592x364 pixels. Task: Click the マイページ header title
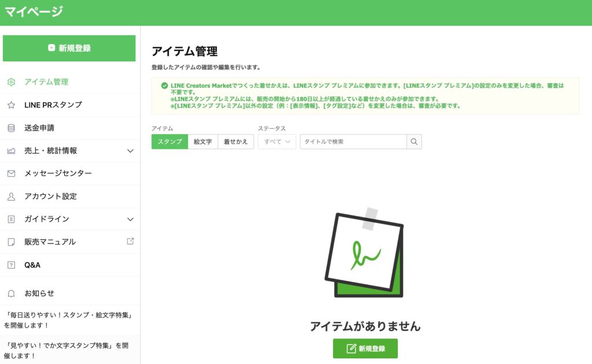(34, 12)
